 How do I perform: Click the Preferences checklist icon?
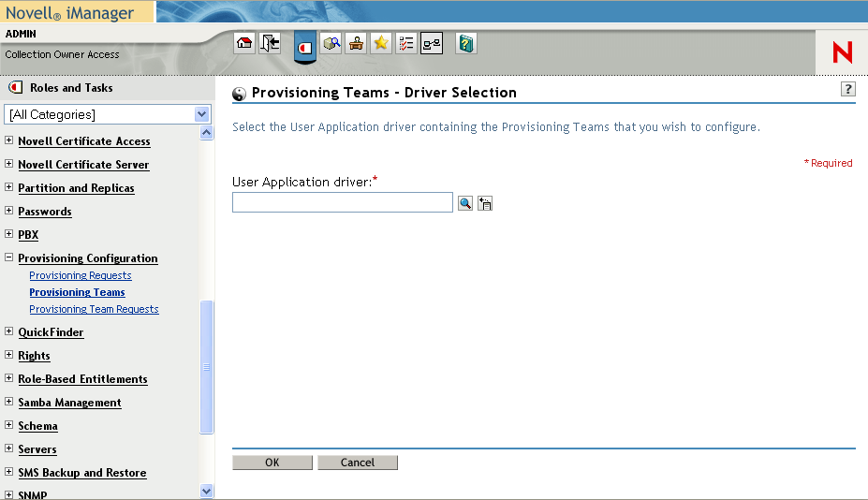(x=406, y=43)
